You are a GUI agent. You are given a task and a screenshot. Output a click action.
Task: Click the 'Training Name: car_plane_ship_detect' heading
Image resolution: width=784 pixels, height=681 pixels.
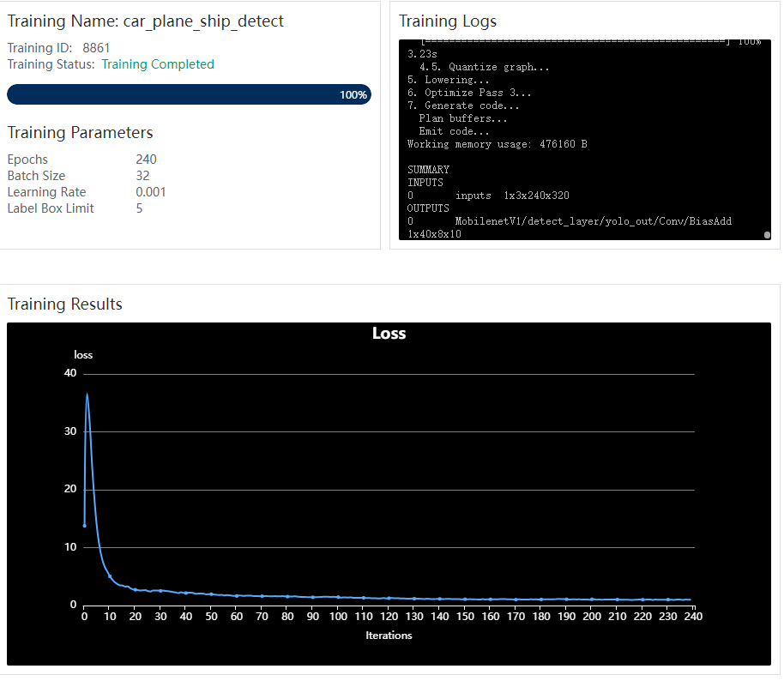[x=146, y=21]
